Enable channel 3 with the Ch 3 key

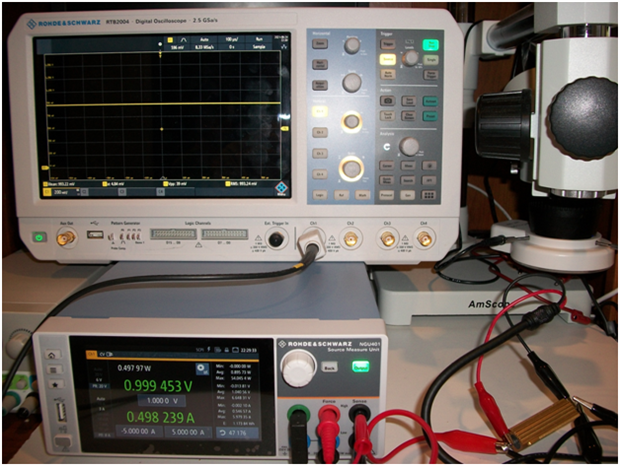coord(320,153)
